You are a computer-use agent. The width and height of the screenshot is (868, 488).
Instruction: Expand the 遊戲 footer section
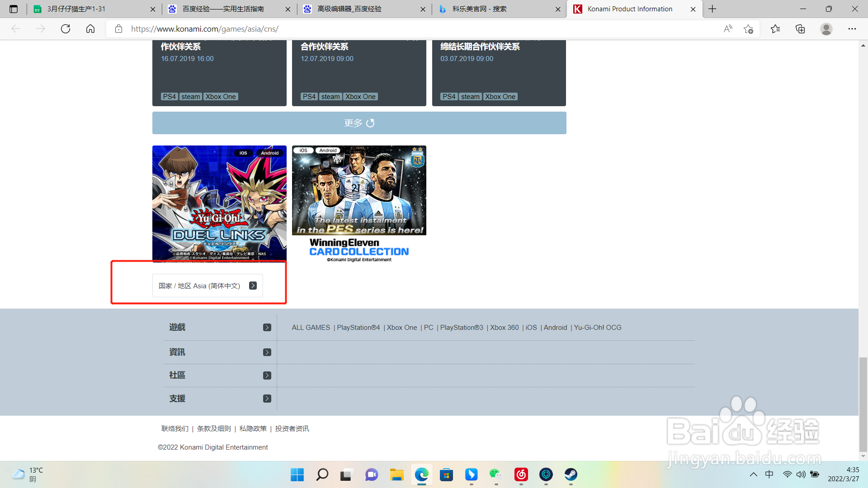point(267,328)
